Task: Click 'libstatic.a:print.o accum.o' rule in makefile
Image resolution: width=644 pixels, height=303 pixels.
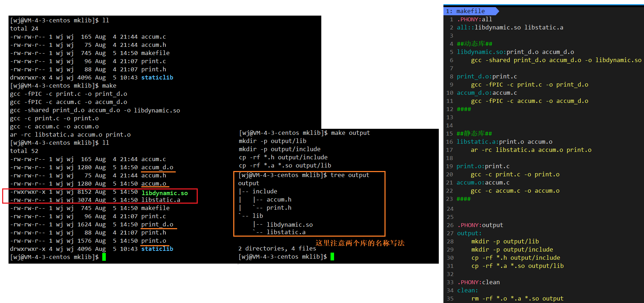Action: 504,142
